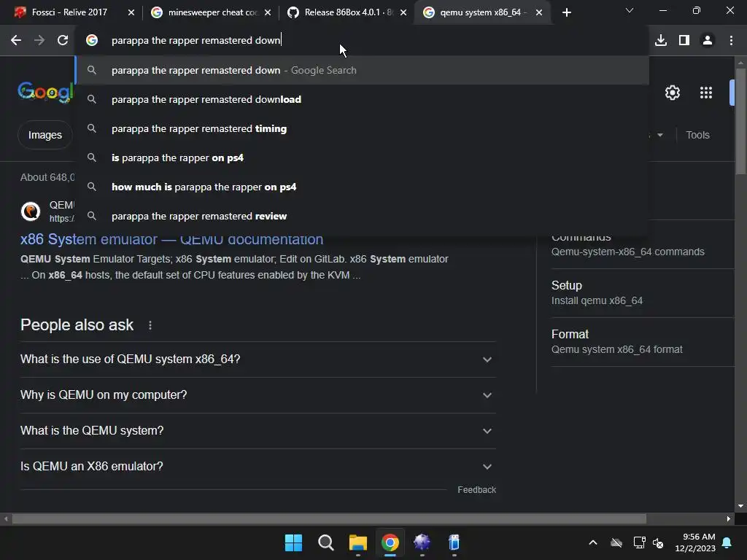Open Chrome's three-dot menu
The height and width of the screenshot is (560, 747).
(x=731, y=41)
